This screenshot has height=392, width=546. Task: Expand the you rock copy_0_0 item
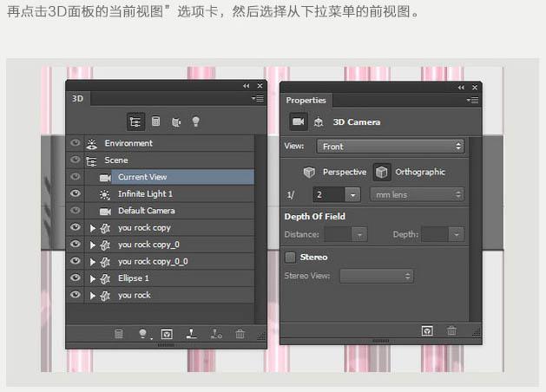click(x=93, y=262)
